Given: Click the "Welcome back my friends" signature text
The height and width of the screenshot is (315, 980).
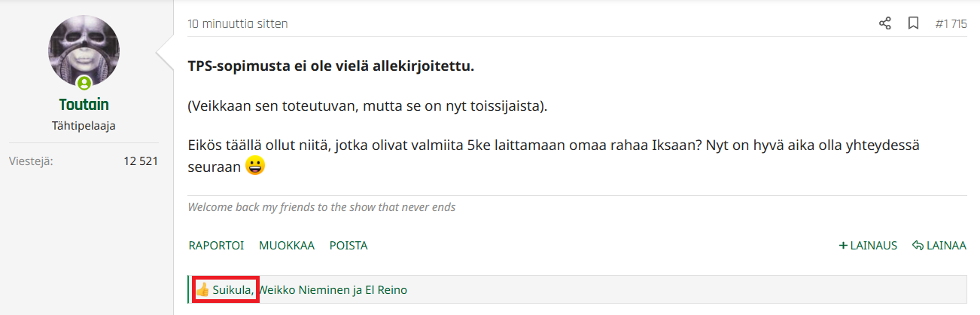Looking at the screenshot, I should click(321, 206).
